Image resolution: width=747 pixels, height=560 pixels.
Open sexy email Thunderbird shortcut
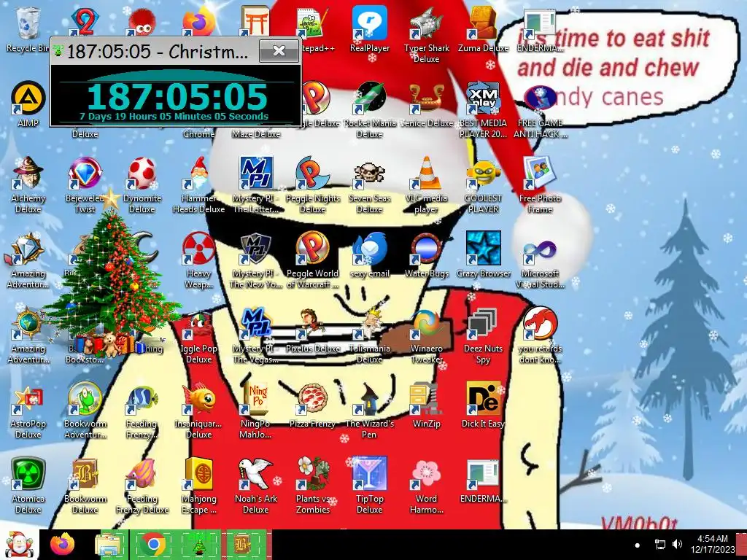[370, 255]
